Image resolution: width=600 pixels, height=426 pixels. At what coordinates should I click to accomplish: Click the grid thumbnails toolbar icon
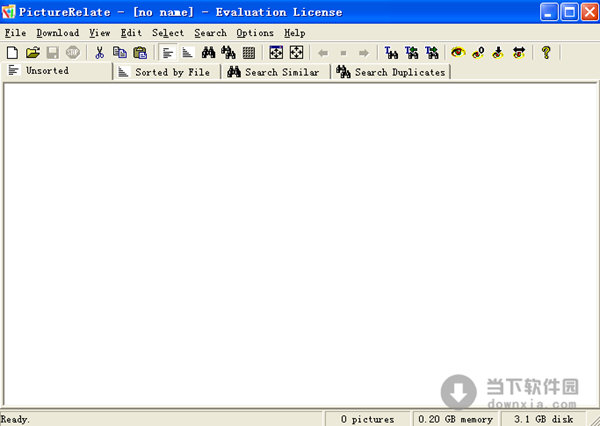[x=249, y=52]
